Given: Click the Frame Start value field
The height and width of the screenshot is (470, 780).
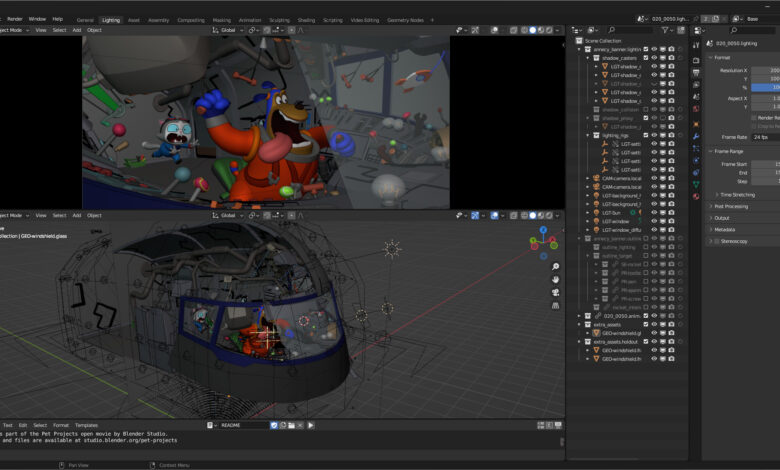Looking at the screenshot, I should click(x=765, y=164).
